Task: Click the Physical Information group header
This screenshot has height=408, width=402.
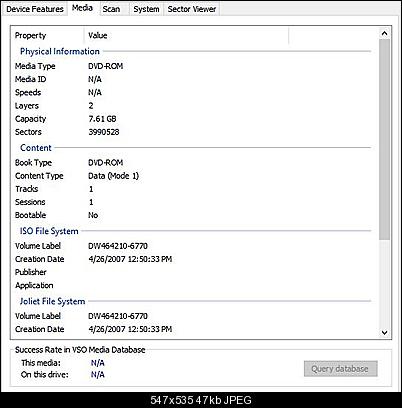Action: tap(60, 51)
